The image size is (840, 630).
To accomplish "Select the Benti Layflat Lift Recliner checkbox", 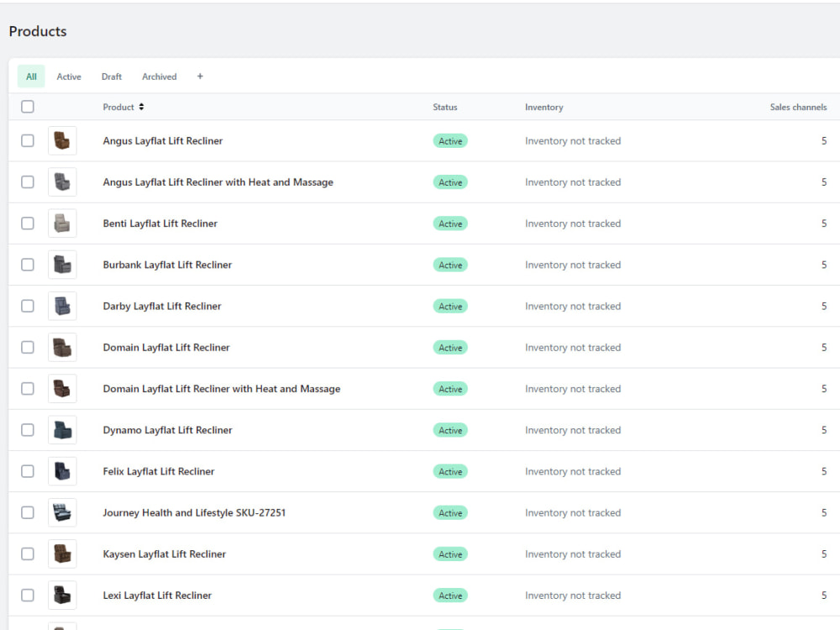I will [28, 223].
